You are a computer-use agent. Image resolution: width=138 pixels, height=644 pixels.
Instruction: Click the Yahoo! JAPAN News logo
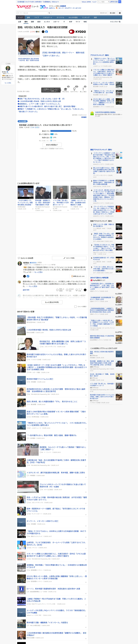28,7
